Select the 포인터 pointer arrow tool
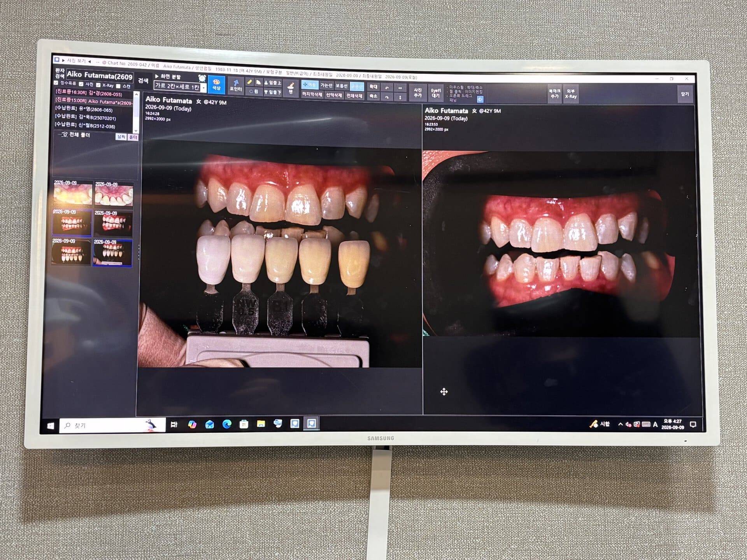This screenshot has width=747, height=560. click(236, 86)
